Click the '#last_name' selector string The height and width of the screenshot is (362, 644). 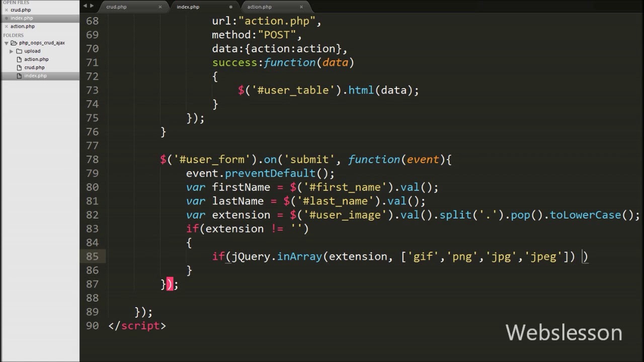[336, 201]
